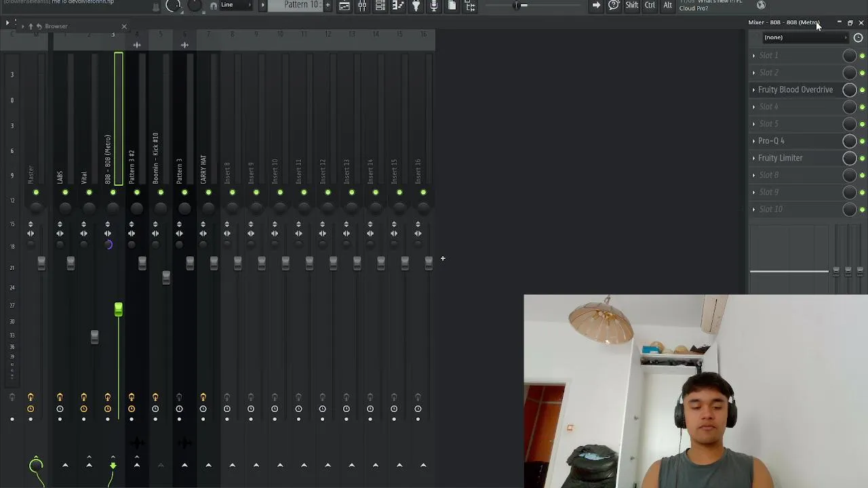Disable Fruity Blood Overdrive effect LED
This screenshot has width=868, height=488.
[x=862, y=90]
